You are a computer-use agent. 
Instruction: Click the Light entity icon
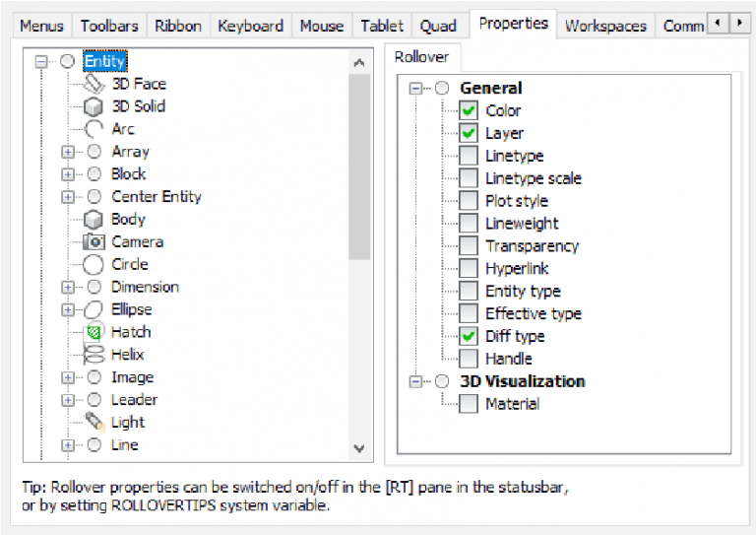click(x=94, y=422)
